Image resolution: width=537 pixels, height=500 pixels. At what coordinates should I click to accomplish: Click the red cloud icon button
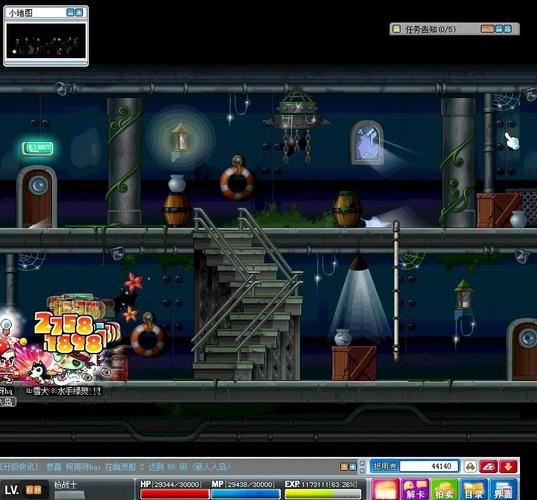tap(488, 466)
